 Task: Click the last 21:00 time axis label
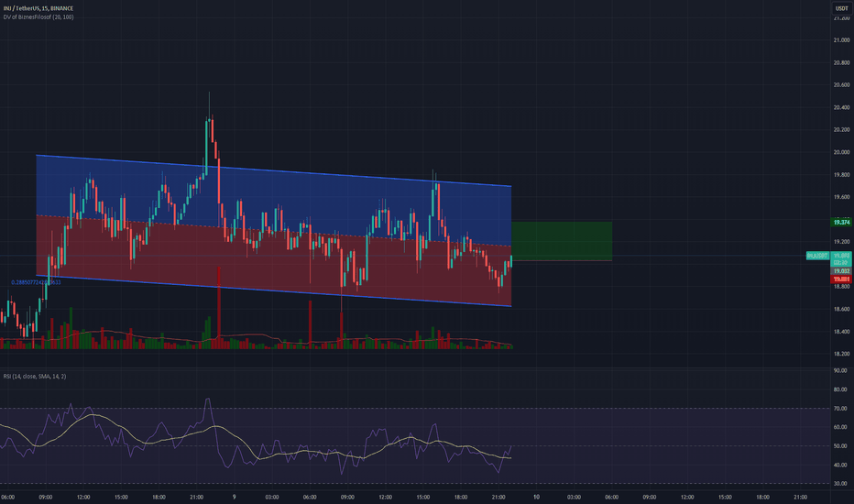coord(800,497)
